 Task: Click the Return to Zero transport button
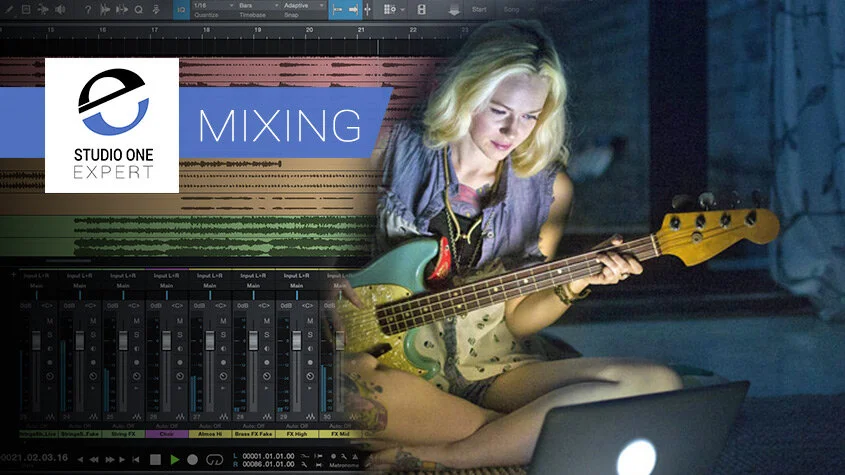[x=136, y=460]
